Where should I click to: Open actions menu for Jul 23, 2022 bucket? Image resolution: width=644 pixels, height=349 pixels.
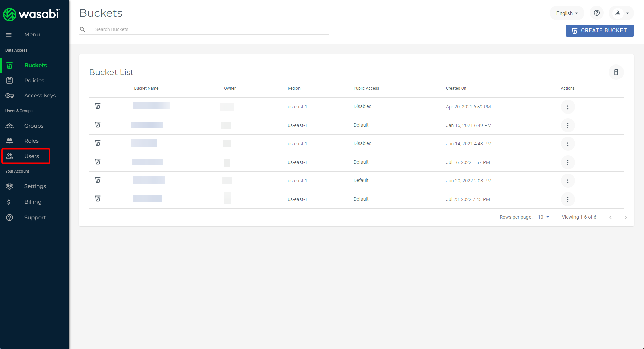568,199
